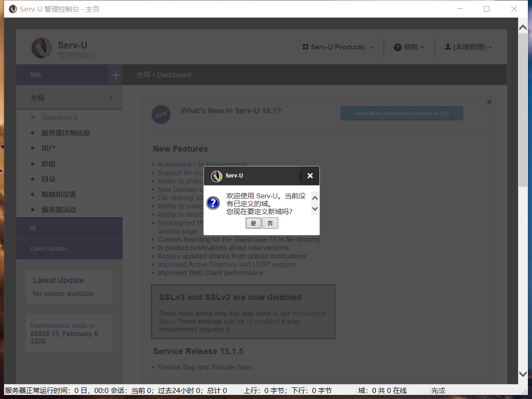
Task: Expand the Latest Updates section
Action: click(x=69, y=249)
